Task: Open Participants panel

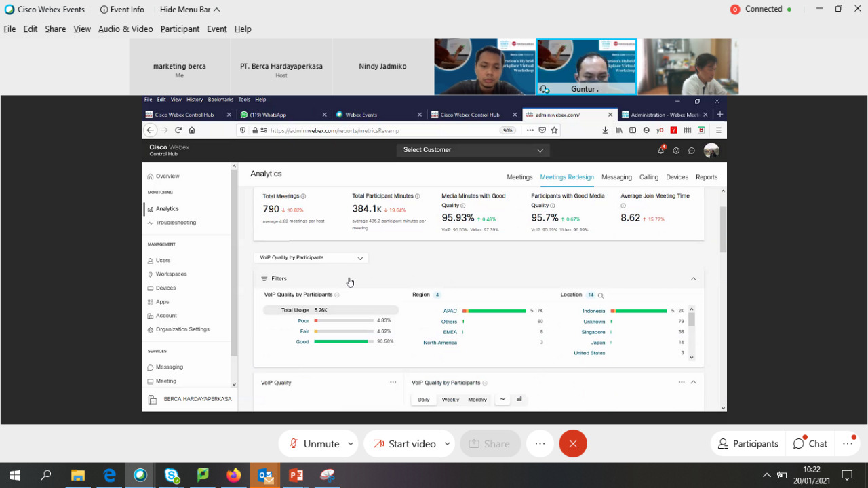Action: 748,444
